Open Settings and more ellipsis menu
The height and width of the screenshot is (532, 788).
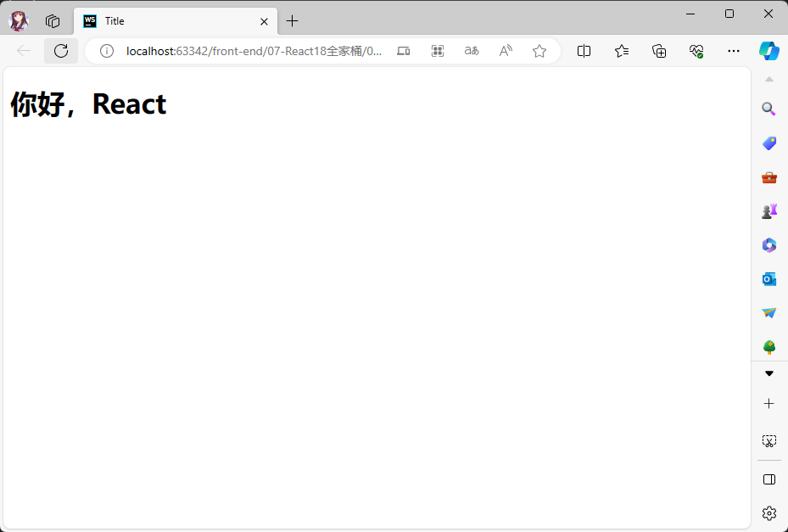coord(734,51)
